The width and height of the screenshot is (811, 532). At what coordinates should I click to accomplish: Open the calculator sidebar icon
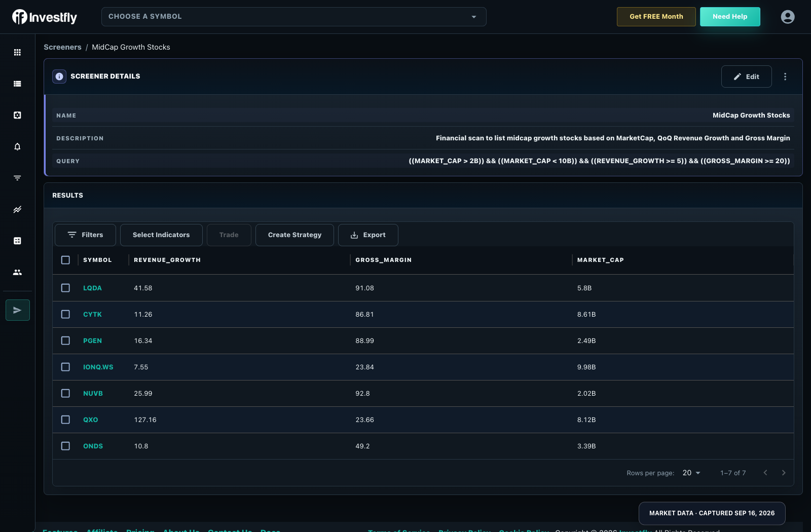tap(17, 241)
